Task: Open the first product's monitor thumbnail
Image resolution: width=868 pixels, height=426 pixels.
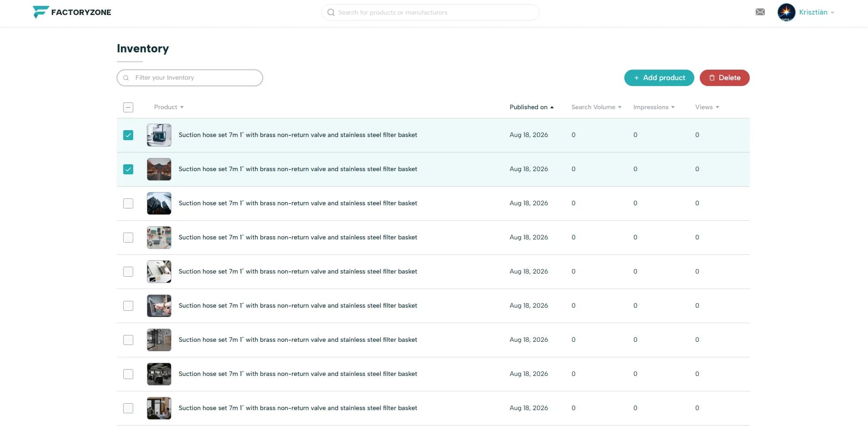Action: (x=159, y=135)
